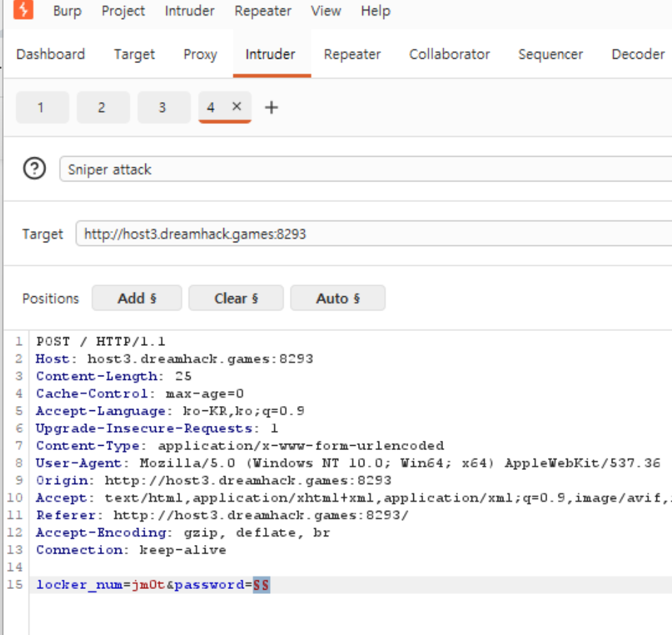Click the Connection: keep-alive line
The image size is (672, 635).
coord(130,550)
